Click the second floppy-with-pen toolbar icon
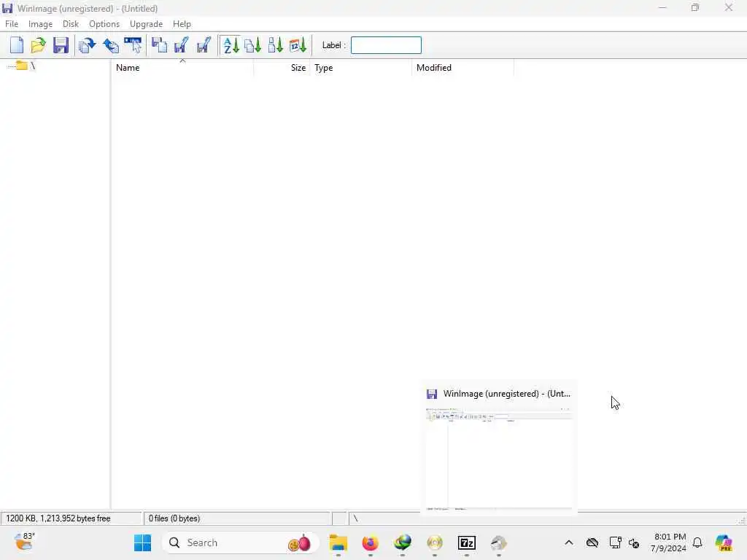 pos(204,45)
